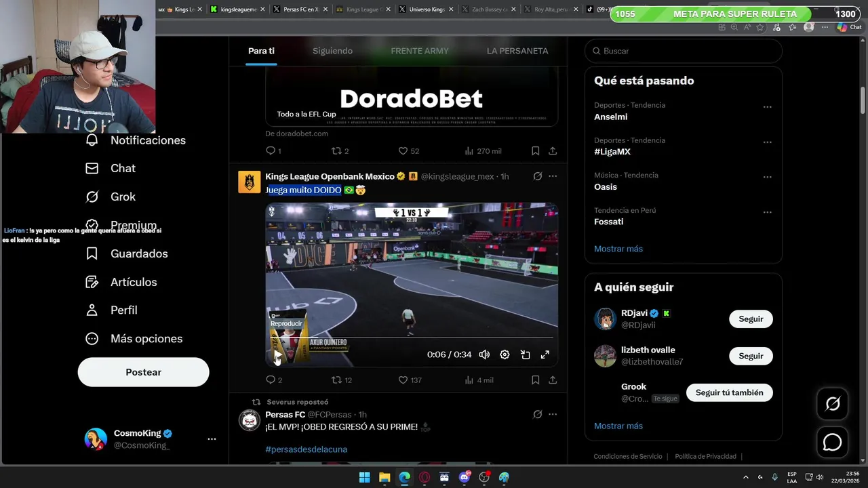Open Windows Start menu
868x488 pixels.
pyautogui.click(x=364, y=477)
